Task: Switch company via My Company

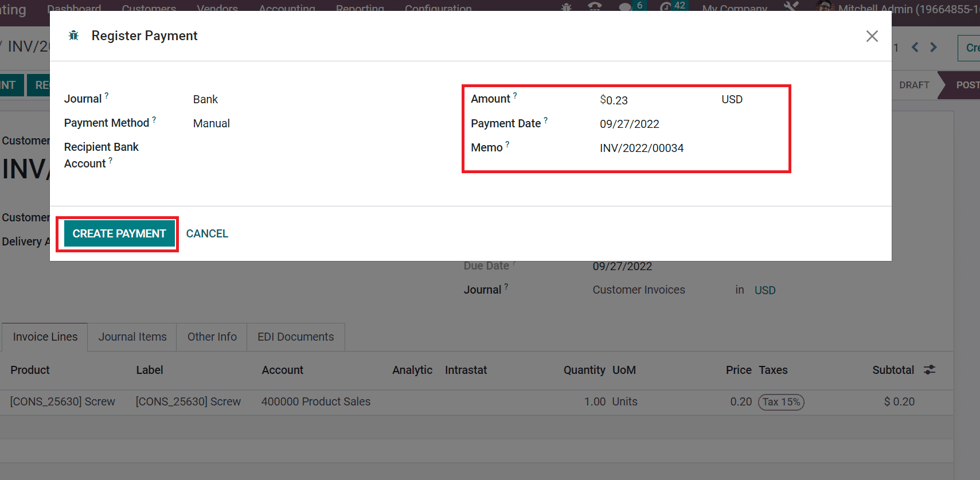Action: click(735, 8)
